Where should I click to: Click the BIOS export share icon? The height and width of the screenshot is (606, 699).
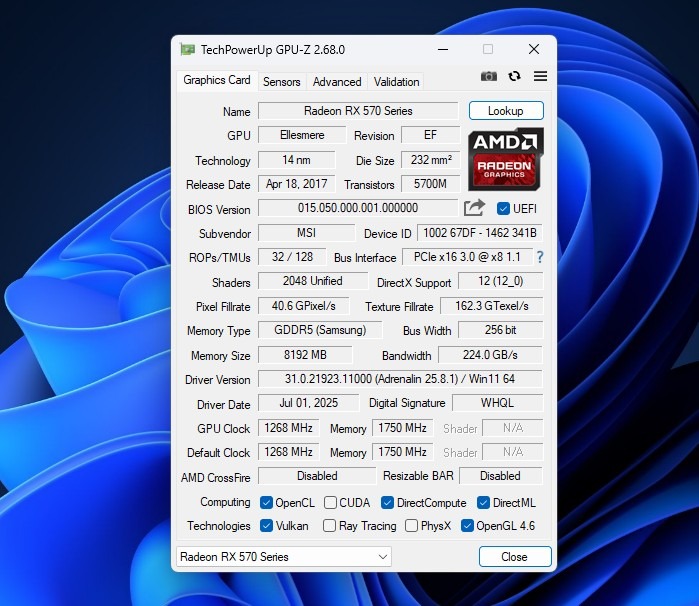click(x=474, y=208)
